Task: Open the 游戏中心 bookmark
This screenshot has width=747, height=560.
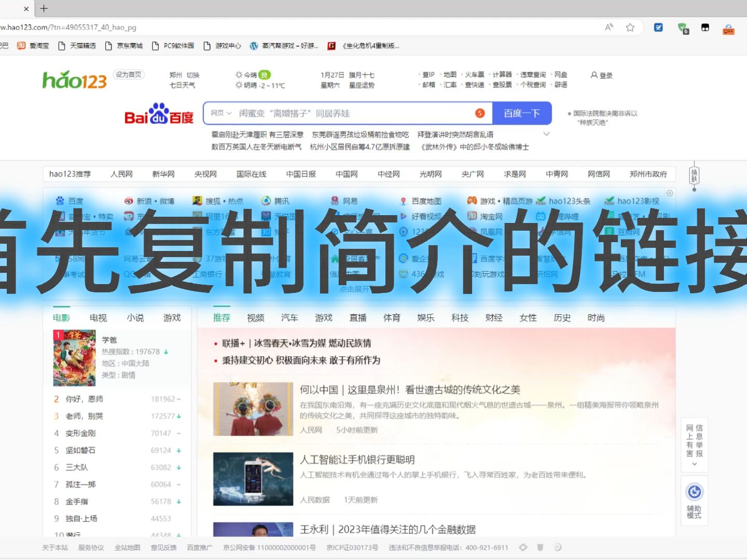Action: pos(223,46)
